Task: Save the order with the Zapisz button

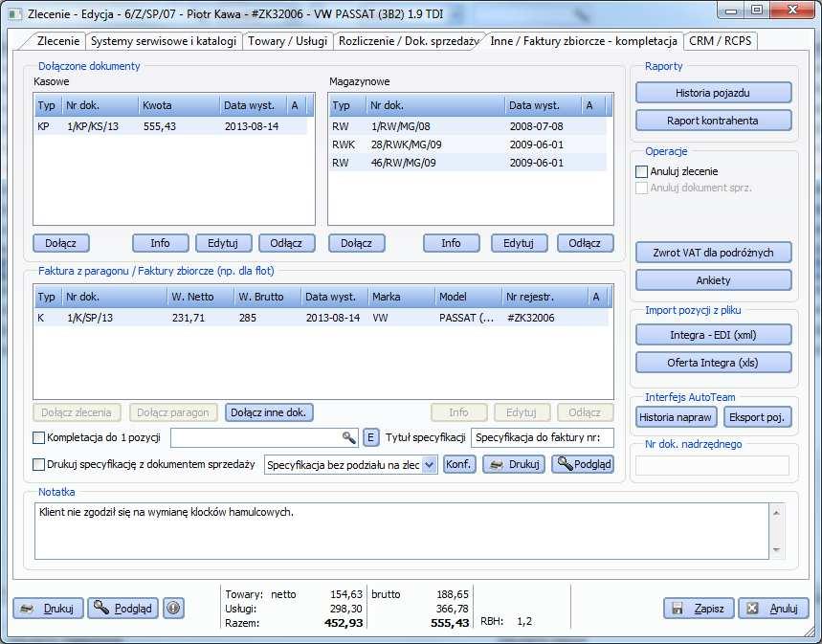Action: coord(700,609)
